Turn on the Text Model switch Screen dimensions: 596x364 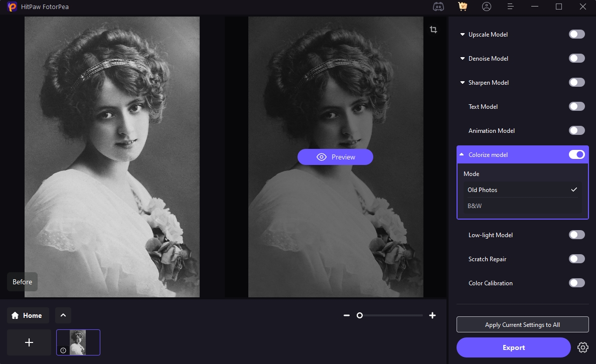point(576,106)
